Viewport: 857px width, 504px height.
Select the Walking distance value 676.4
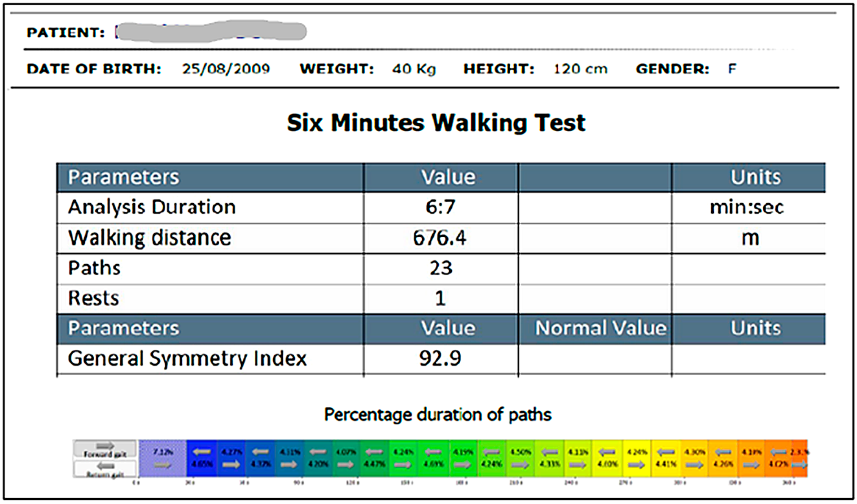point(440,238)
